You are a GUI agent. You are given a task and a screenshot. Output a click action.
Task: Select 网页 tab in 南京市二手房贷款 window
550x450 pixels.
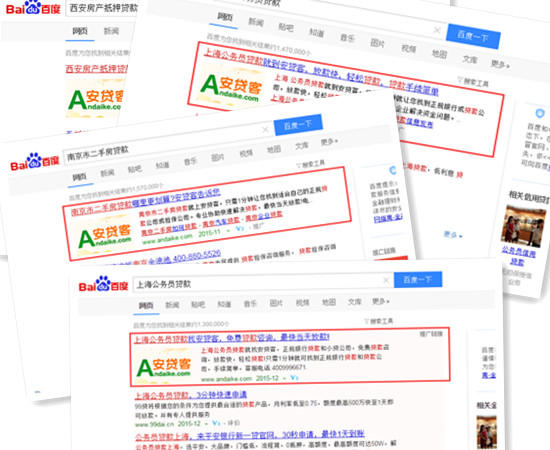[80, 177]
